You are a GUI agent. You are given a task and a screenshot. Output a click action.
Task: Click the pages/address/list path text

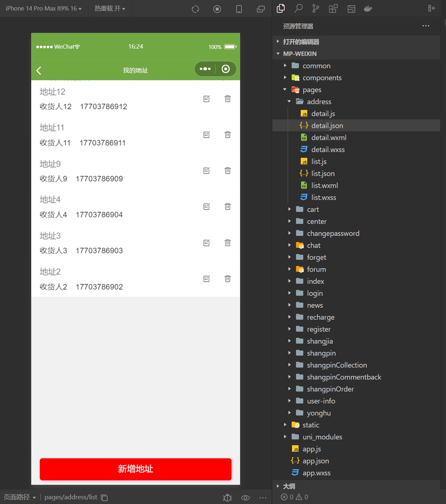[x=71, y=497]
